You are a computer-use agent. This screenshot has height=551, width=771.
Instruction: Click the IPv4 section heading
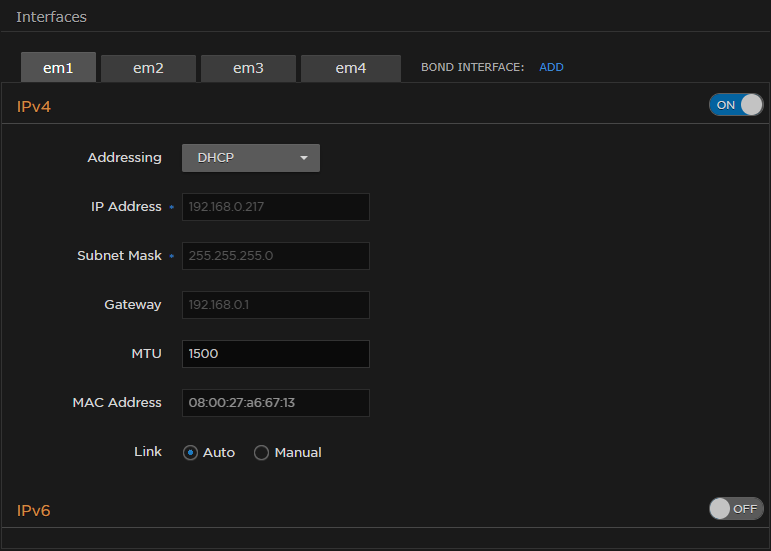point(34,106)
